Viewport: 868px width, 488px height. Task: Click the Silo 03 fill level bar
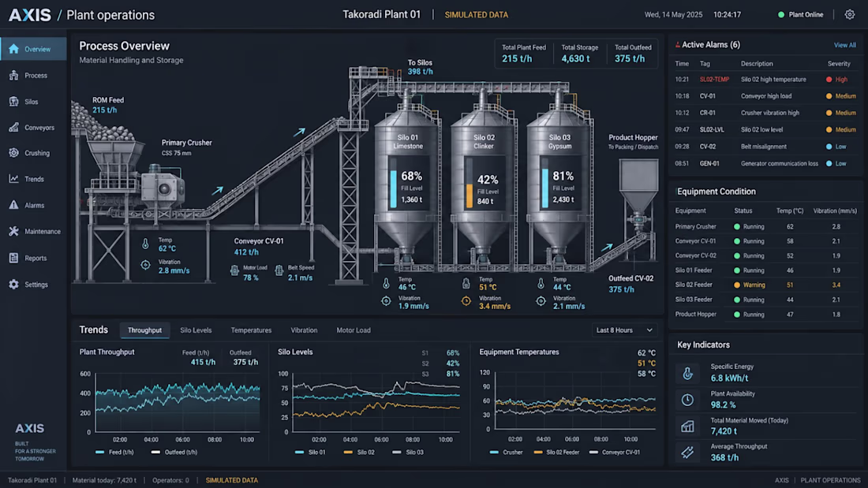[x=545, y=188]
